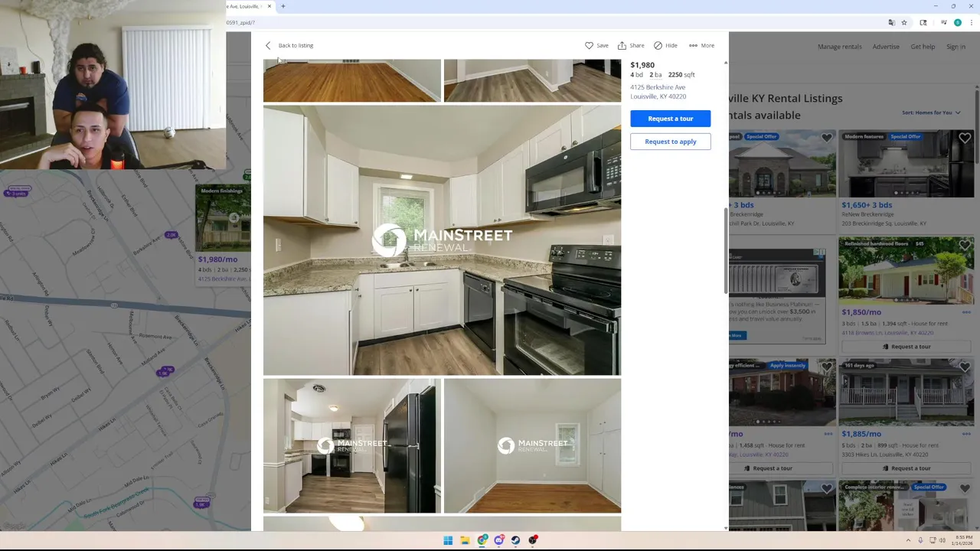Open the Share option
This screenshot has width=980, height=551.
pos(631,45)
